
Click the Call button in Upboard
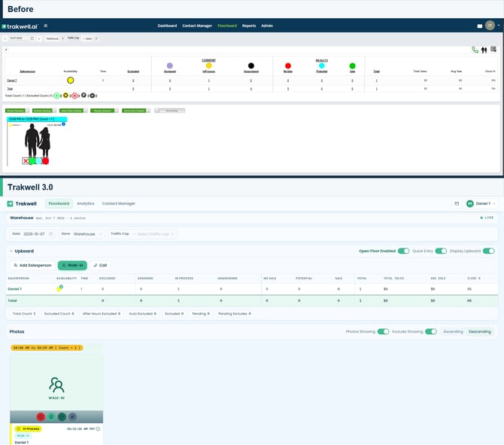(x=100, y=266)
